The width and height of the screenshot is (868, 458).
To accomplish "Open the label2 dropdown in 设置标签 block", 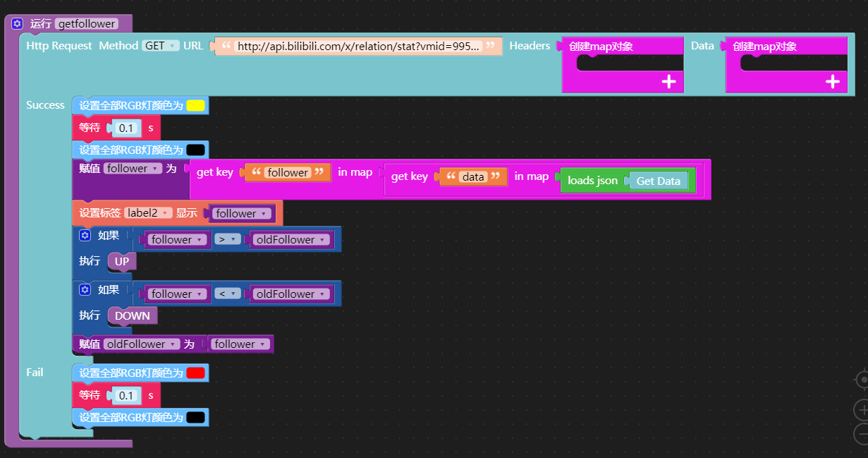I will pos(148,212).
